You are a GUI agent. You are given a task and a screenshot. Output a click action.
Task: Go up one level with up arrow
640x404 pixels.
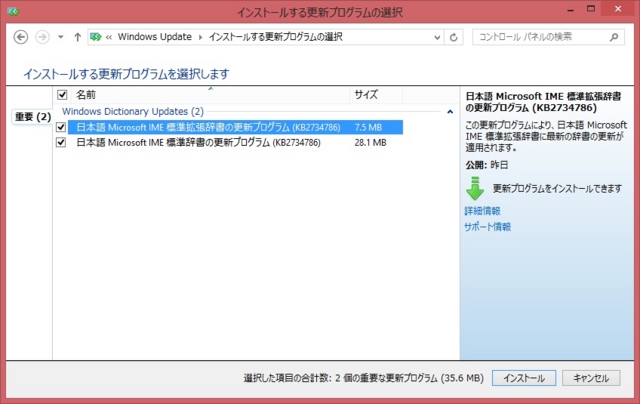click(x=78, y=37)
